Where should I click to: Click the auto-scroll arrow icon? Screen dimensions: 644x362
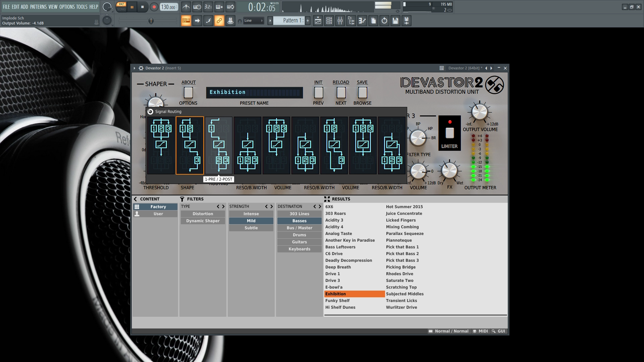(197, 21)
